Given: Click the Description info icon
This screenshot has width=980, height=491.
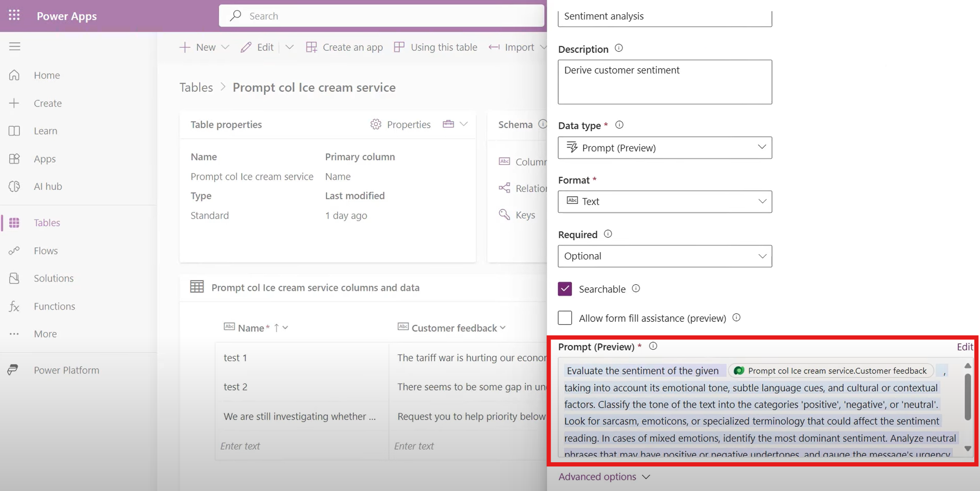Looking at the screenshot, I should [619, 48].
